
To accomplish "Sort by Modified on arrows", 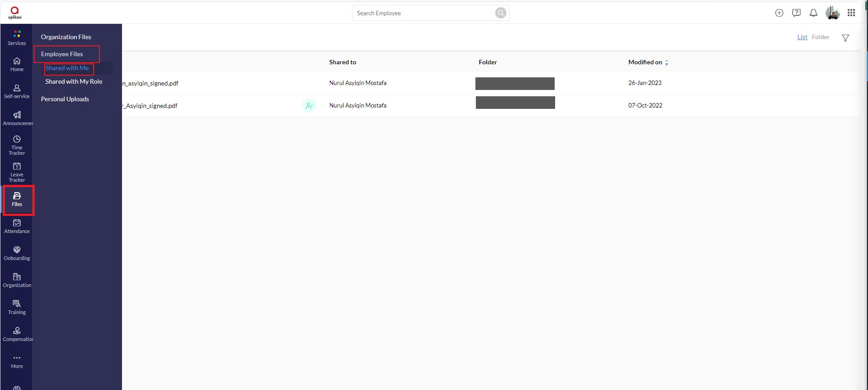I will click(x=666, y=63).
